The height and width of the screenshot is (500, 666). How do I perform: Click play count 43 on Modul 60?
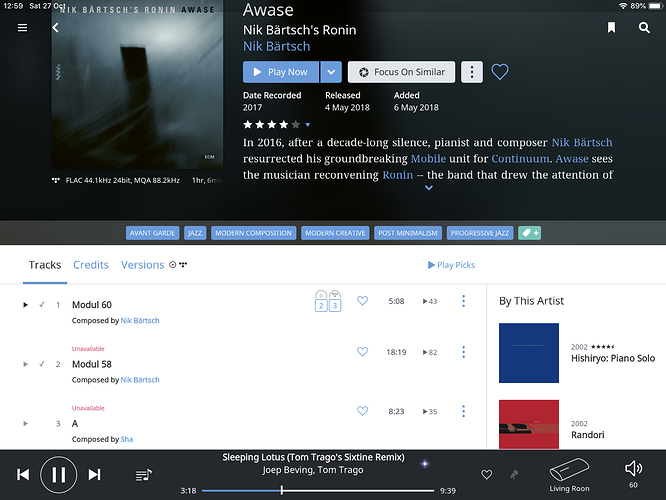pyautogui.click(x=430, y=301)
